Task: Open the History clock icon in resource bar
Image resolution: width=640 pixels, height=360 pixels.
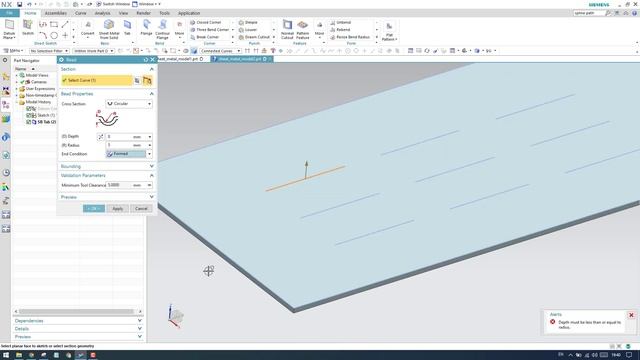Action: point(6,173)
